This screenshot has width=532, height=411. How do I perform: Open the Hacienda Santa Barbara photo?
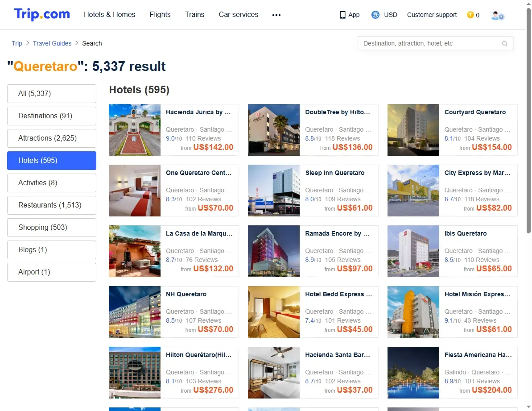tap(274, 373)
